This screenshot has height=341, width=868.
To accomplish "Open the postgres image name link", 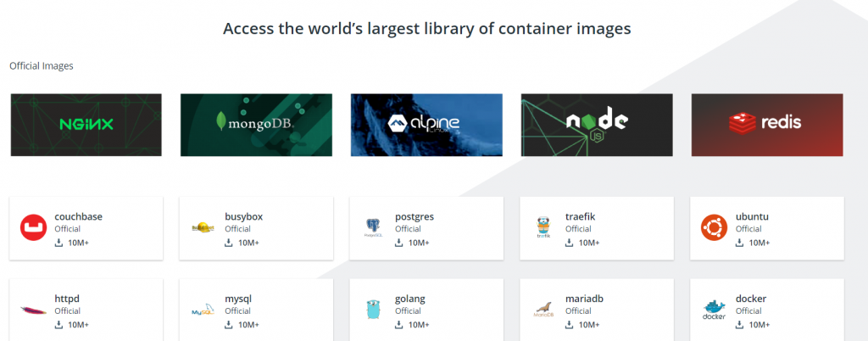I will tap(415, 216).
